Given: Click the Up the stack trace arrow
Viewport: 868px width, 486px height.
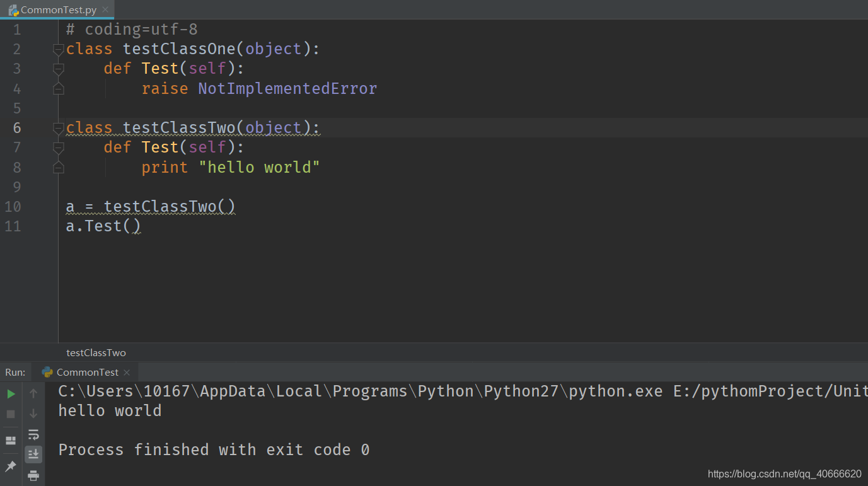Looking at the screenshot, I should click(x=33, y=394).
